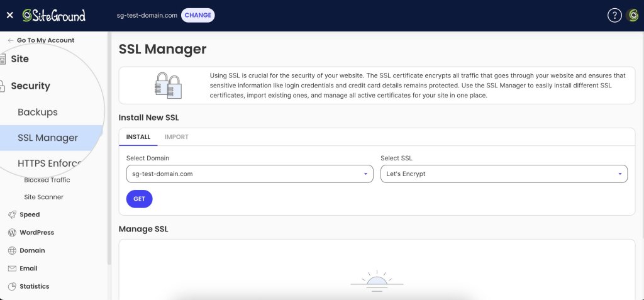Open Backups in the sidebar
Image resolution: width=644 pixels, height=300 pixels.
pyautogui.click(x=38, y=113)
